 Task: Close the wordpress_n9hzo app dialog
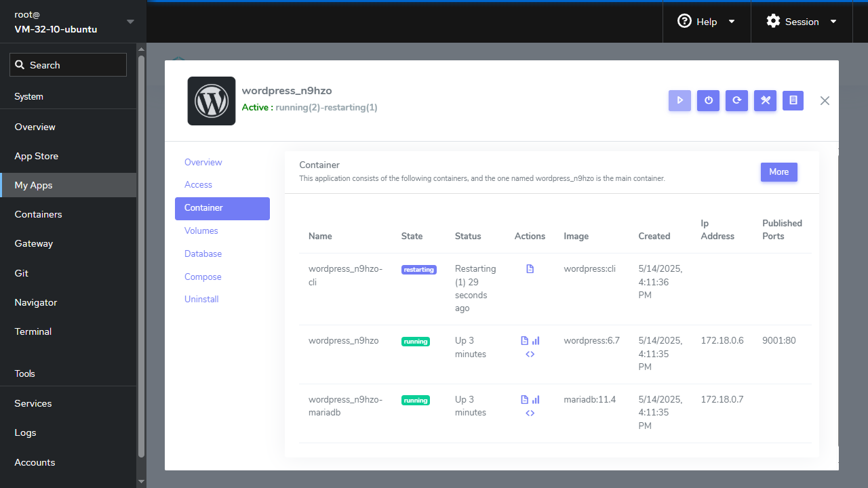tap(825, 100)
